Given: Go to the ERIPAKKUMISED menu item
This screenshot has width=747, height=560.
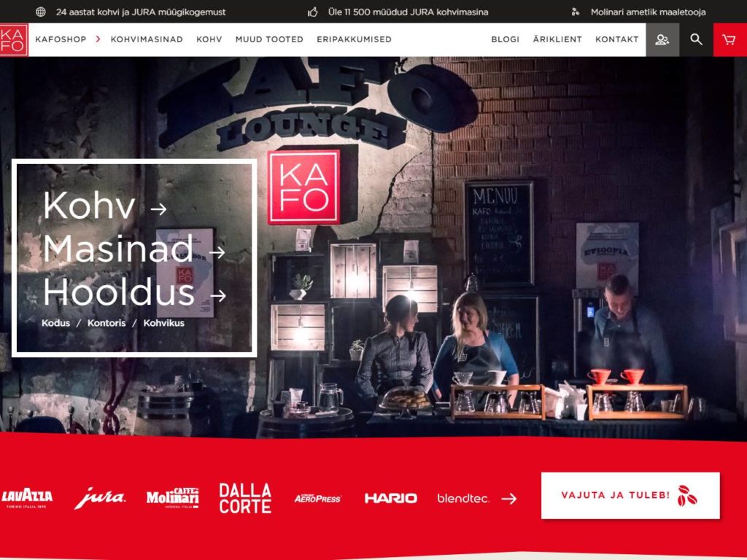Looking at the screenshot, I should click(354, 39).
